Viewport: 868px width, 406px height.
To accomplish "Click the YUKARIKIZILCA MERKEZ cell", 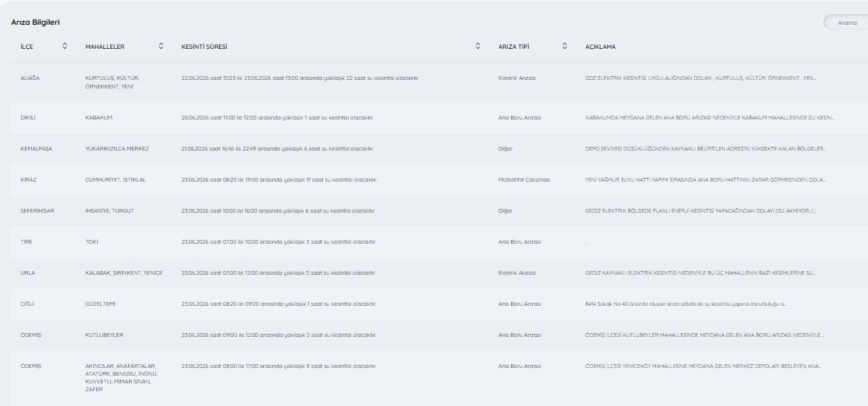I will 116,149.
